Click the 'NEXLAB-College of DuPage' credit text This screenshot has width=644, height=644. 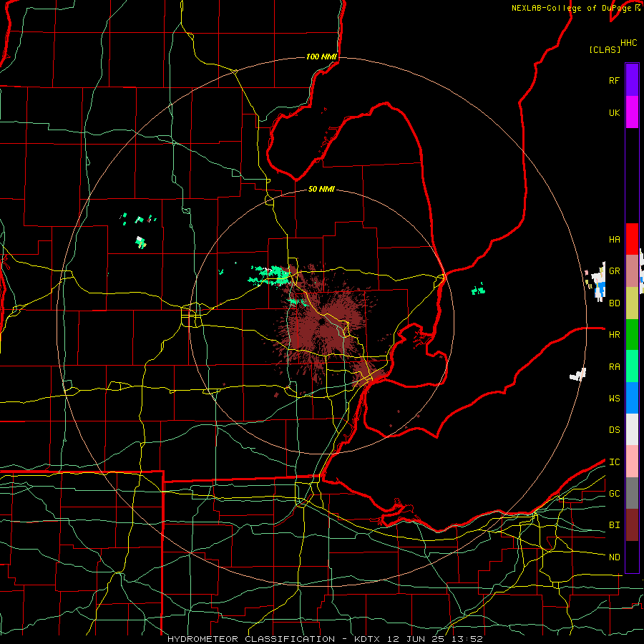[x=571, y=8]
